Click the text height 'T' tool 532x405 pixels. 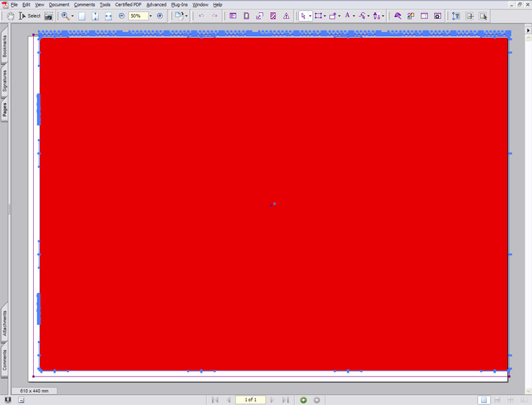point(456,16)
